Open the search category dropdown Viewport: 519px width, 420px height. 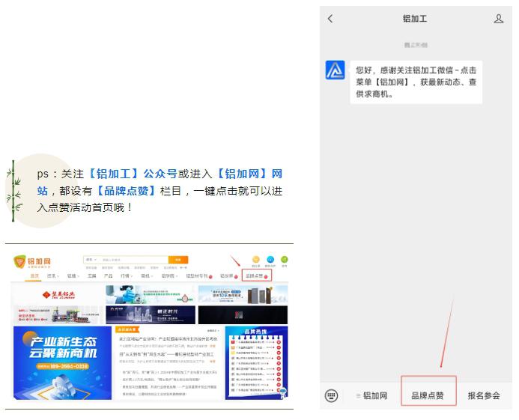(x=91, y=260)
